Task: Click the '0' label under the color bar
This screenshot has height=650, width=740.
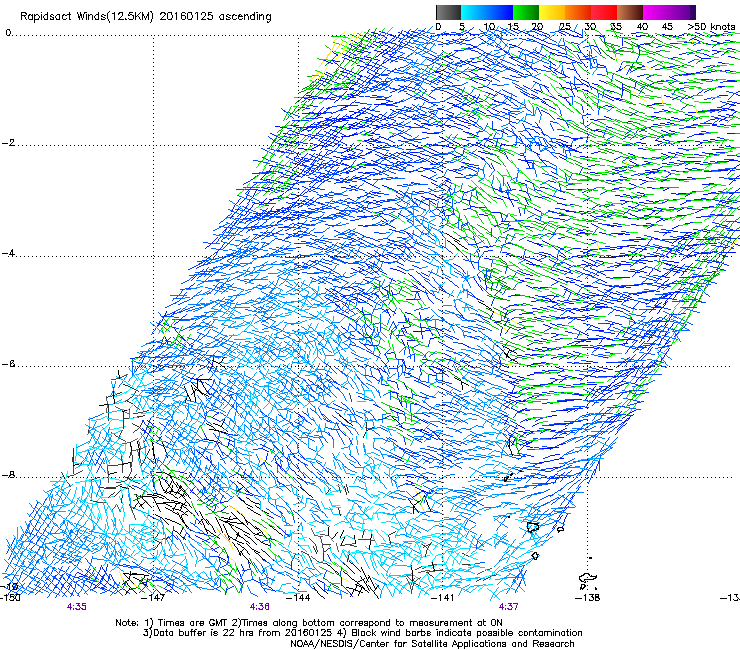Action: tap(438, 27)
